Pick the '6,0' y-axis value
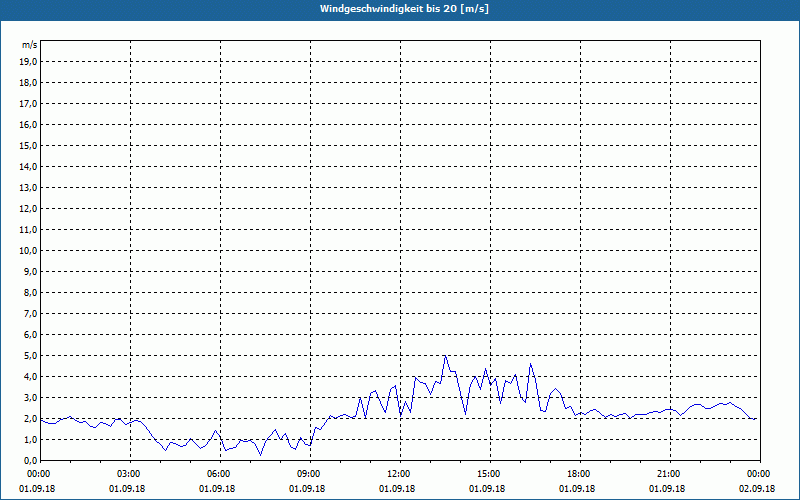 click(x=30, y=334)
